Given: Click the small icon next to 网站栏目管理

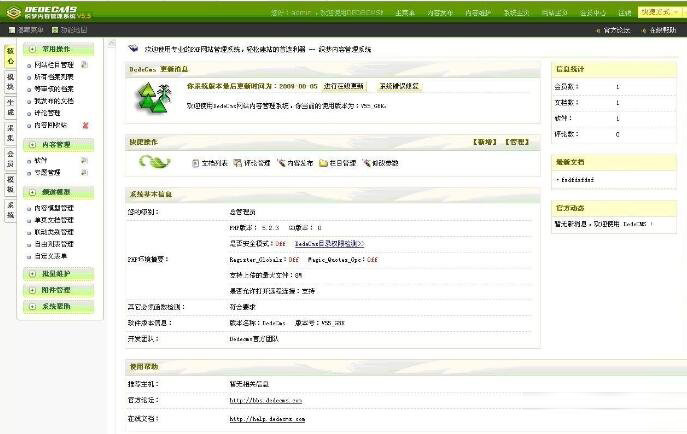Looking at the screenshot, I should (x=84, y=64).
